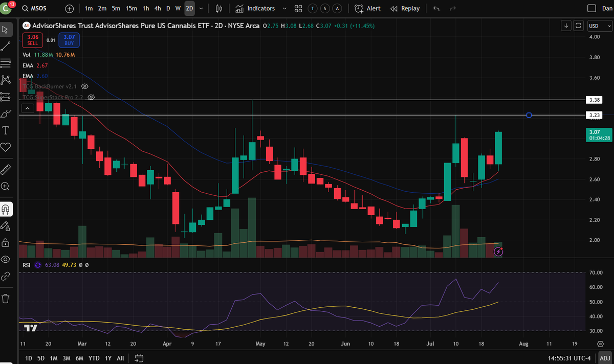Set the date range to YTD

(94, 358)
